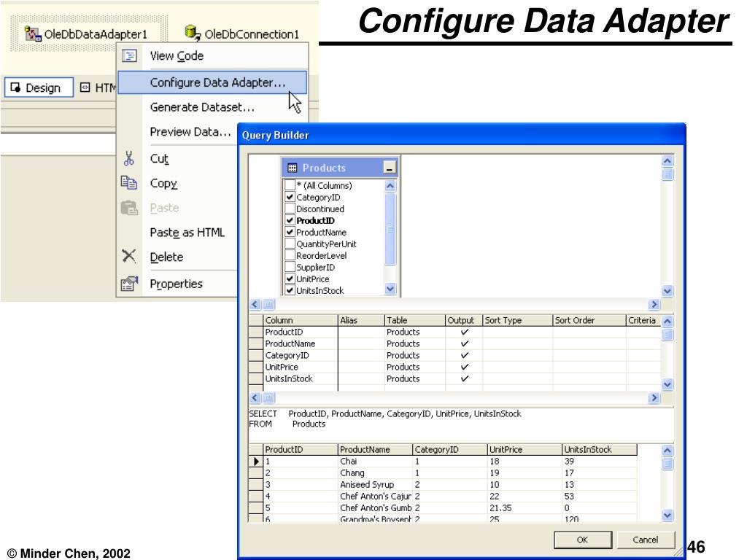
Task: Click grid pane scroll up arrow
Action: [667, 321]
